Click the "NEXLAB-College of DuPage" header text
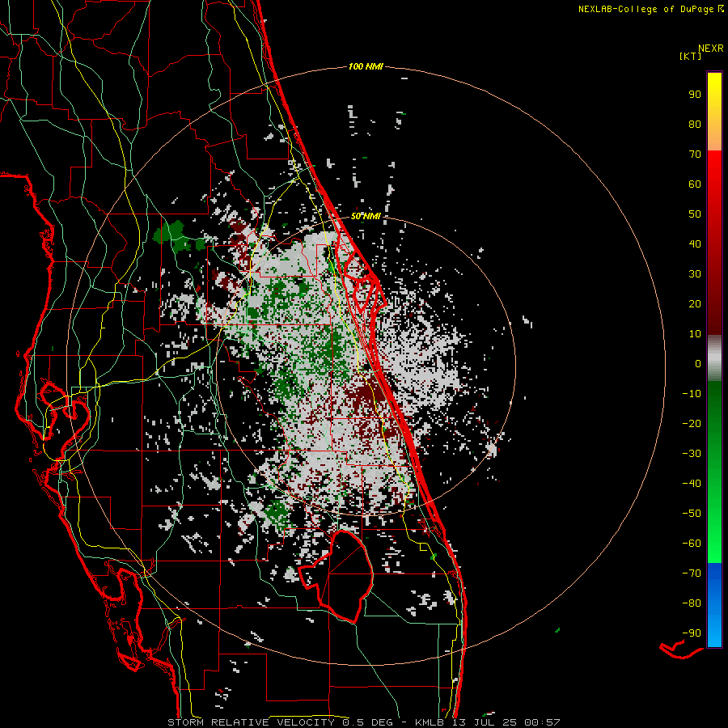Image resolution: width=728 pixels, height=728 pixels. click(646, 9)
